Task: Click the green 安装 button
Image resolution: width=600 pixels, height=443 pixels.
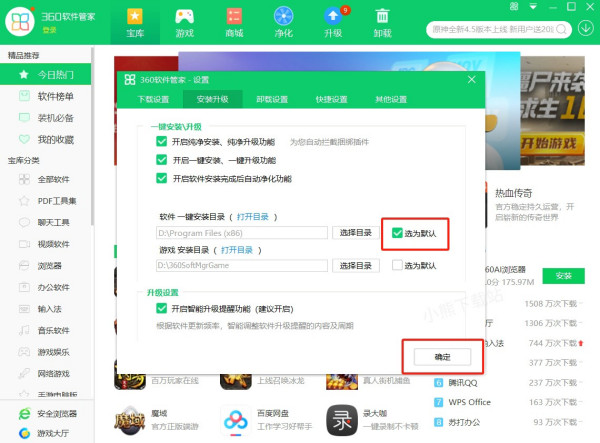Action: [564, 276]
